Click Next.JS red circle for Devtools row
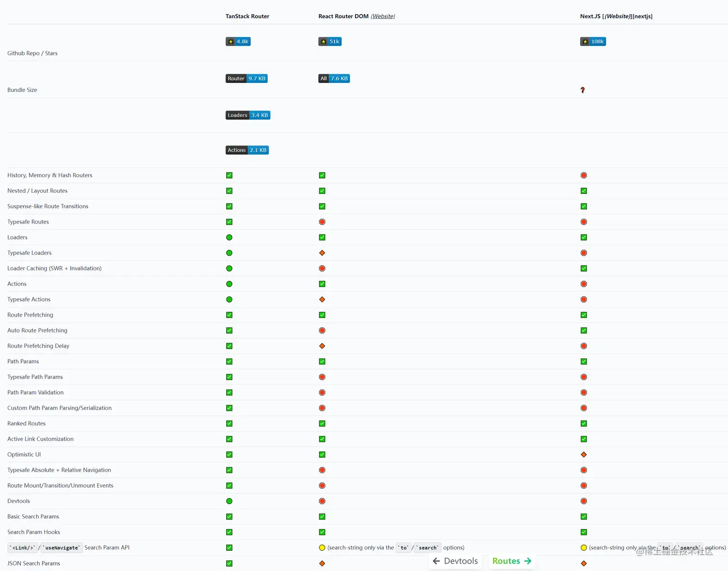The height and width of the screenshot is (571, 728). click(584, 501)
